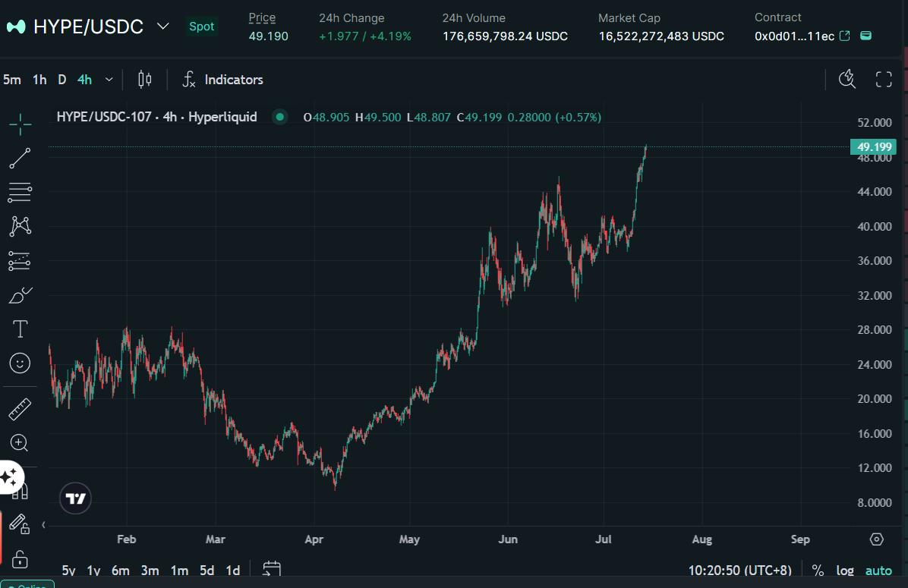Open the XABCD pattern tool

coord(19,226)
